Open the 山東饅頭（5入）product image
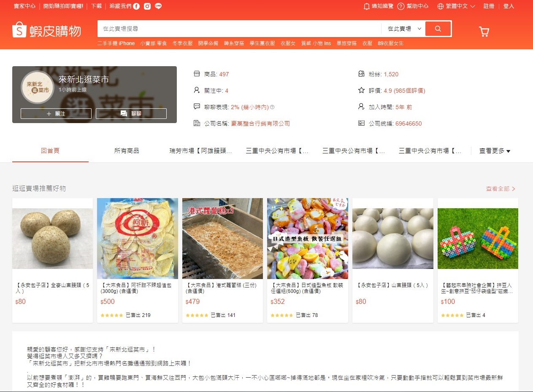Screen dimensions: 533x392 point(393,239)
